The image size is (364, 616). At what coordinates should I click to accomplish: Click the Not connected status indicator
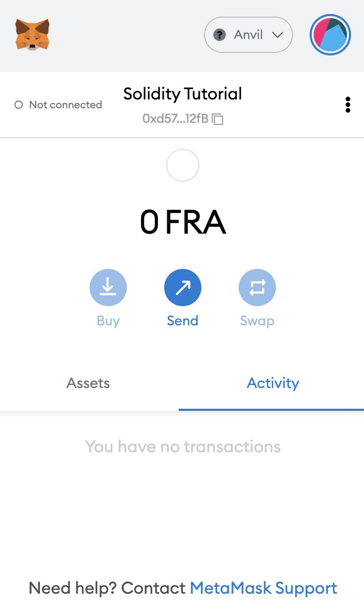58,105
